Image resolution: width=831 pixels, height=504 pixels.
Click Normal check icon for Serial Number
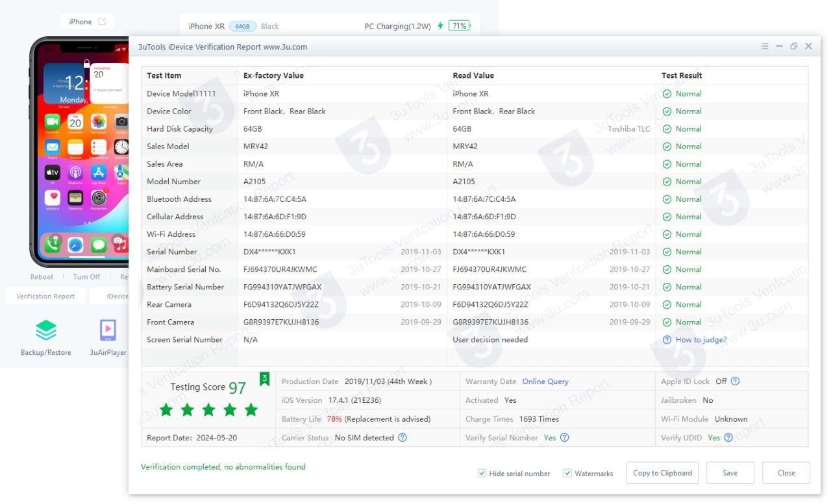[x=667, y=252]
